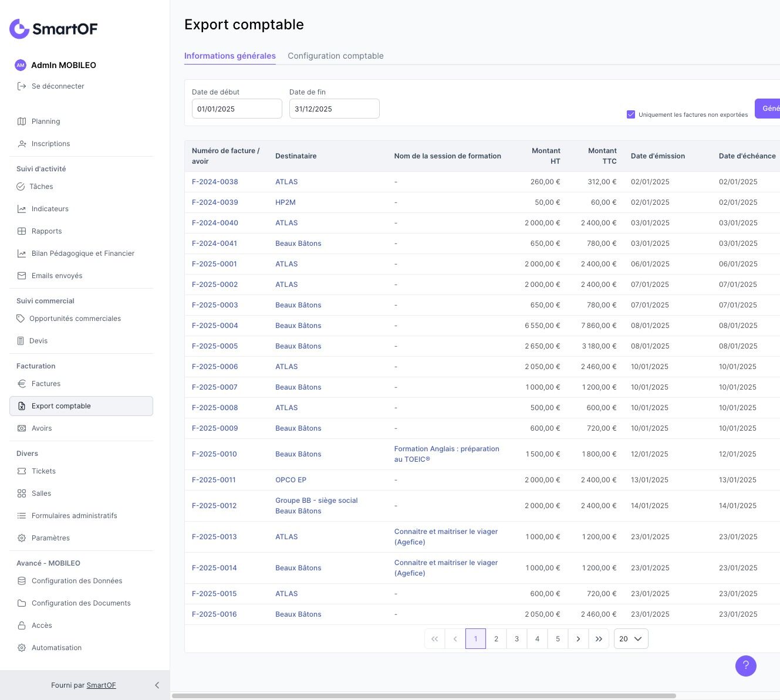
Task: Click the Indicateurs chart icon
Action: pos(22,209)
